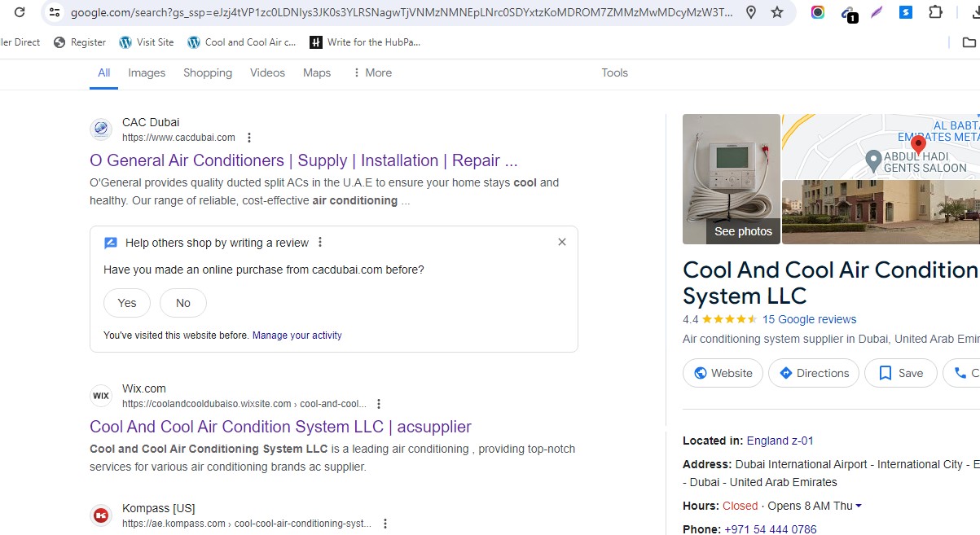Viewport: 980px width, 535px height.
Task: Answer No to online purchase question
Action: tap(183, 303)
